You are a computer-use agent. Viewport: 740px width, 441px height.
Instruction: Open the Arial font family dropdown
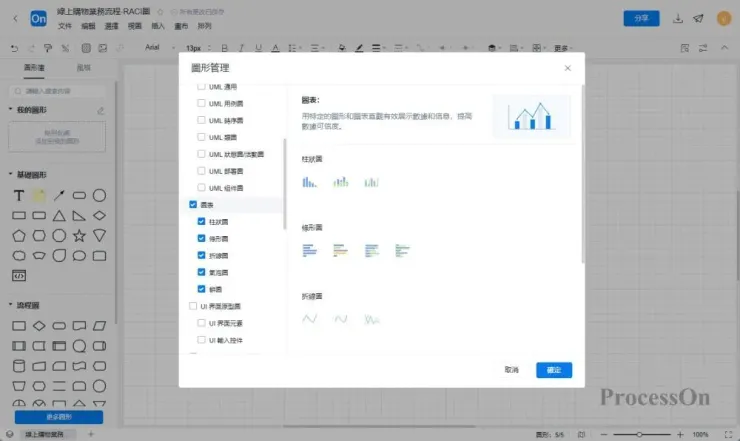[160, 48]
